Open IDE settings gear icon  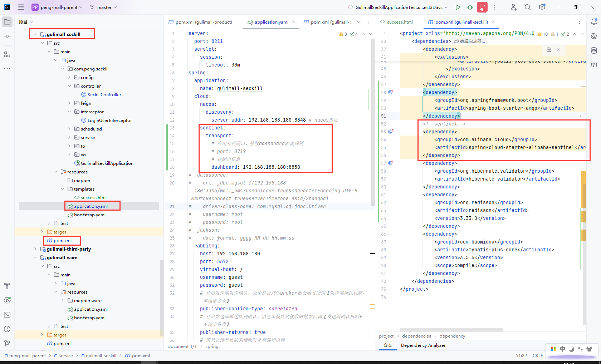pos(542,7)
